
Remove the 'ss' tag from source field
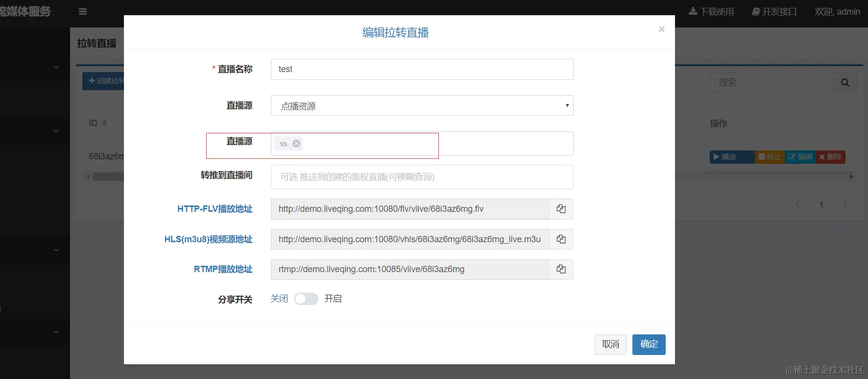pos(296,144)
